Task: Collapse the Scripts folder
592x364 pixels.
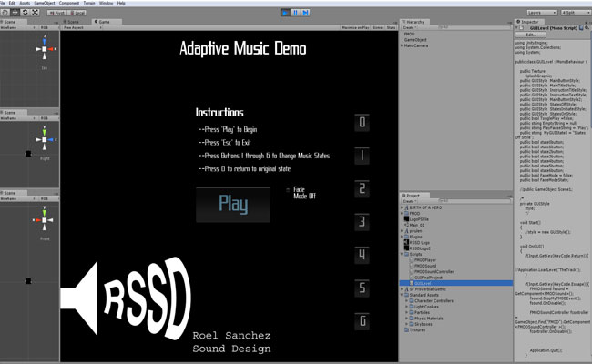Action: 402,254
